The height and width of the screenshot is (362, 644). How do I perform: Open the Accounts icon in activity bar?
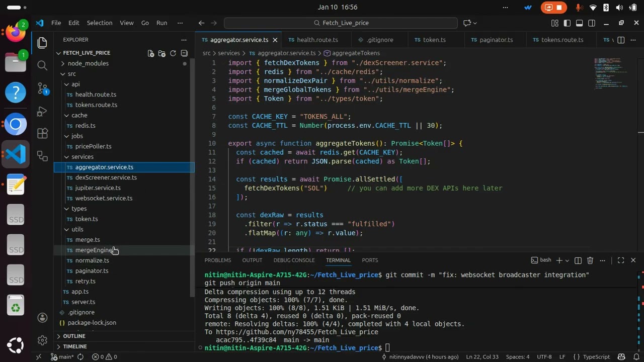(x=42, y=318)
